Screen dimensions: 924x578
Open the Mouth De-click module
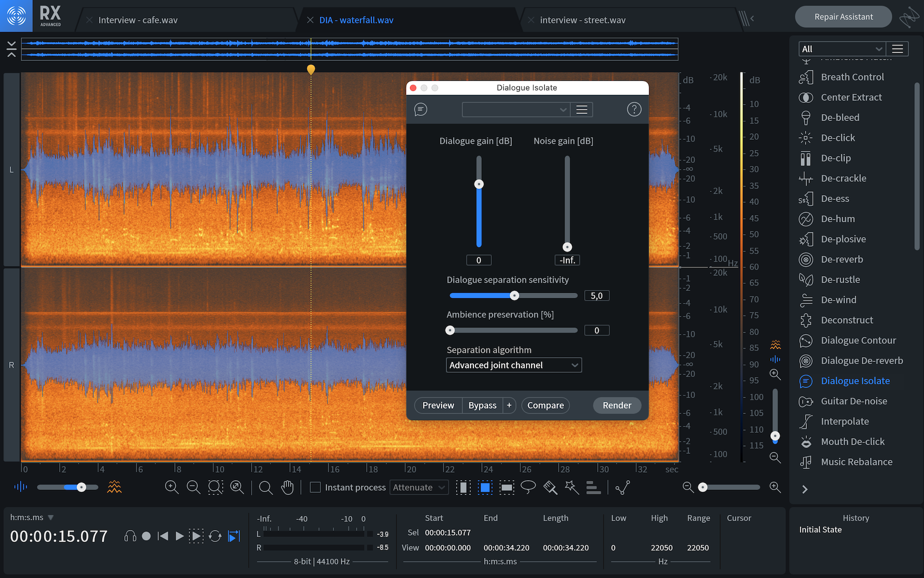pos(852,441)
